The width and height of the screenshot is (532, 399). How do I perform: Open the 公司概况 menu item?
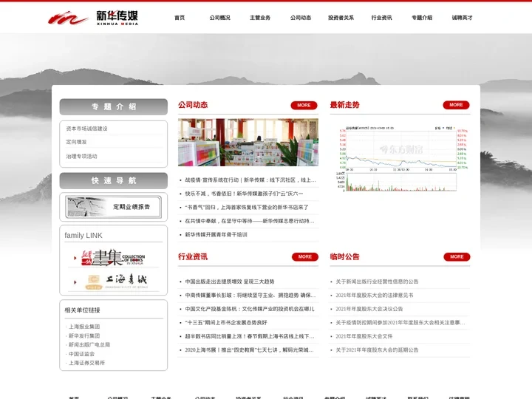[219, 18]
